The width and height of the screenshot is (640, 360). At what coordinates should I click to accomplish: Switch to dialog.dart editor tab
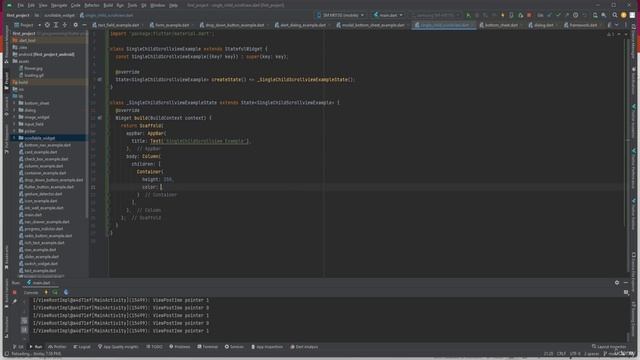tap(542, 25)
